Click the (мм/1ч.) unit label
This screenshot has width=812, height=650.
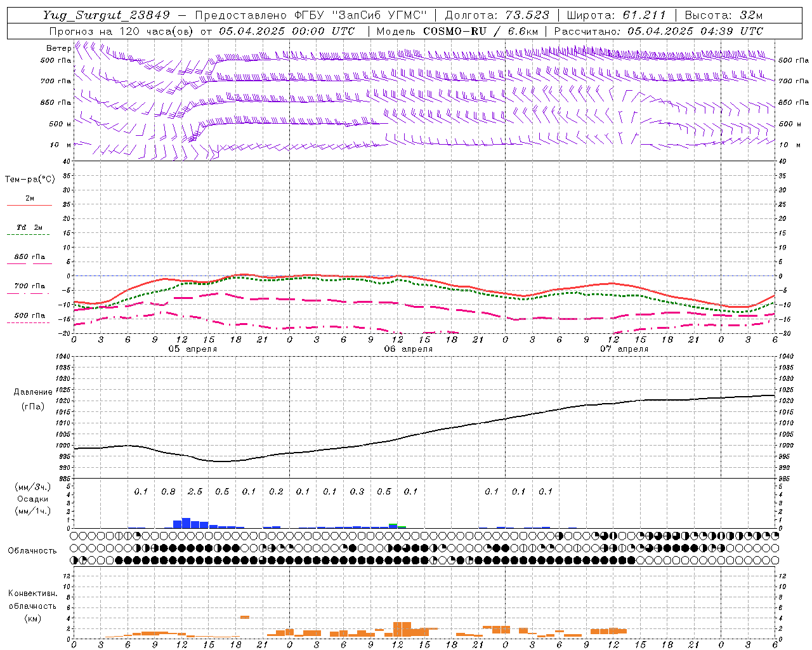(x=33, y=512)
